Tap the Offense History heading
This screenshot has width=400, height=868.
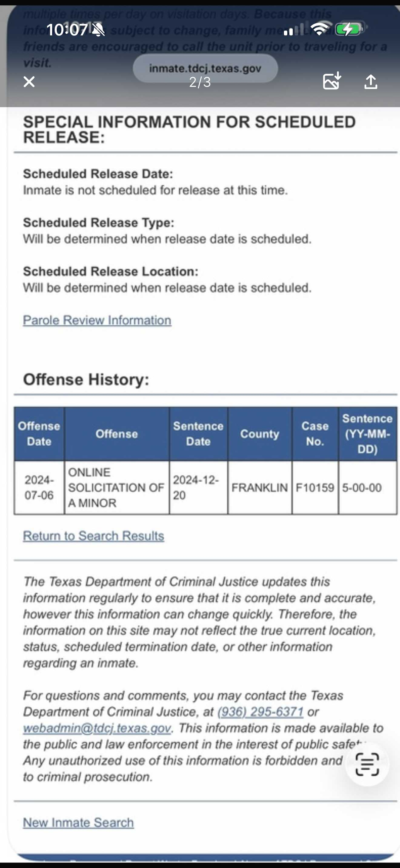(86, 380)
